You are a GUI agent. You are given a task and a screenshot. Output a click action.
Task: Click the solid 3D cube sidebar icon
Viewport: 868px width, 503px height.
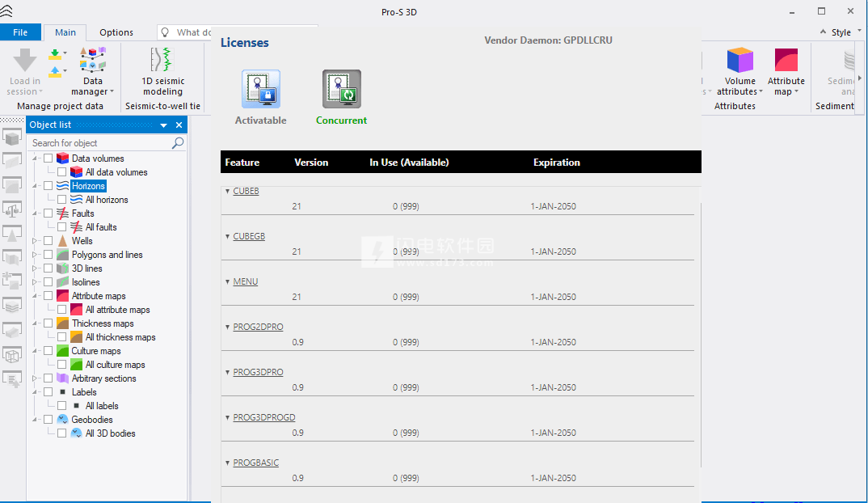coord(12,137)
